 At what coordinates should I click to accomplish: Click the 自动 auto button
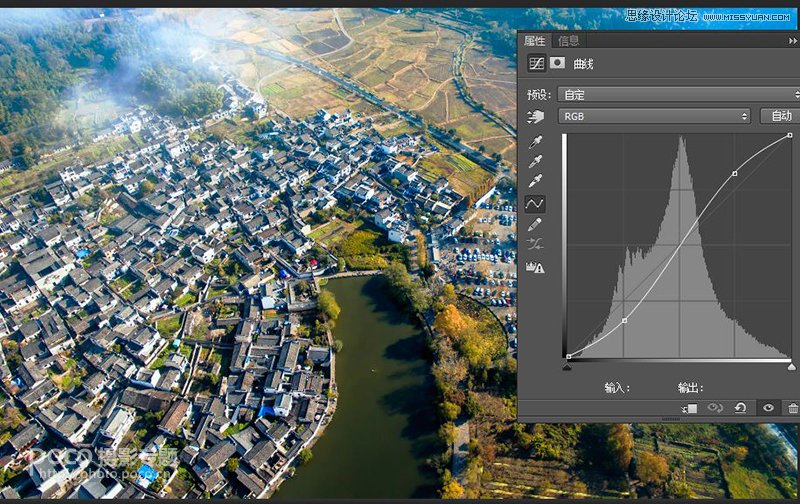pyautogui.click(x=781, y=116)
